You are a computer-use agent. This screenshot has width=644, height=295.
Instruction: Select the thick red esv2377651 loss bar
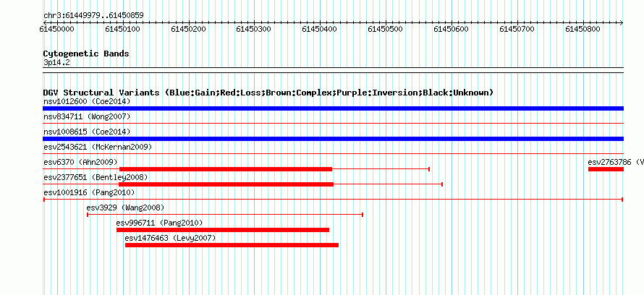point(226,184)
